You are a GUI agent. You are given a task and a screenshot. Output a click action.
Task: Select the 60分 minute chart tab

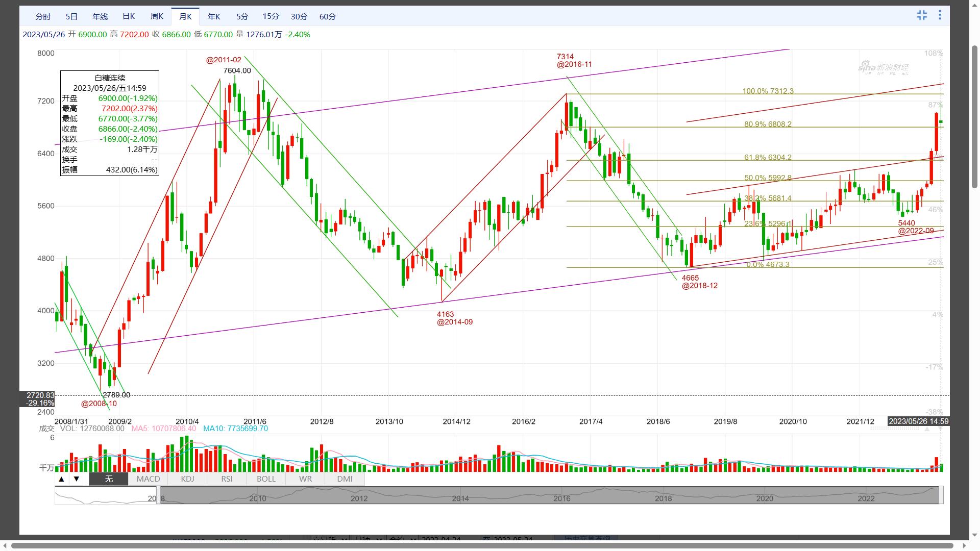(x=328, y=16)
